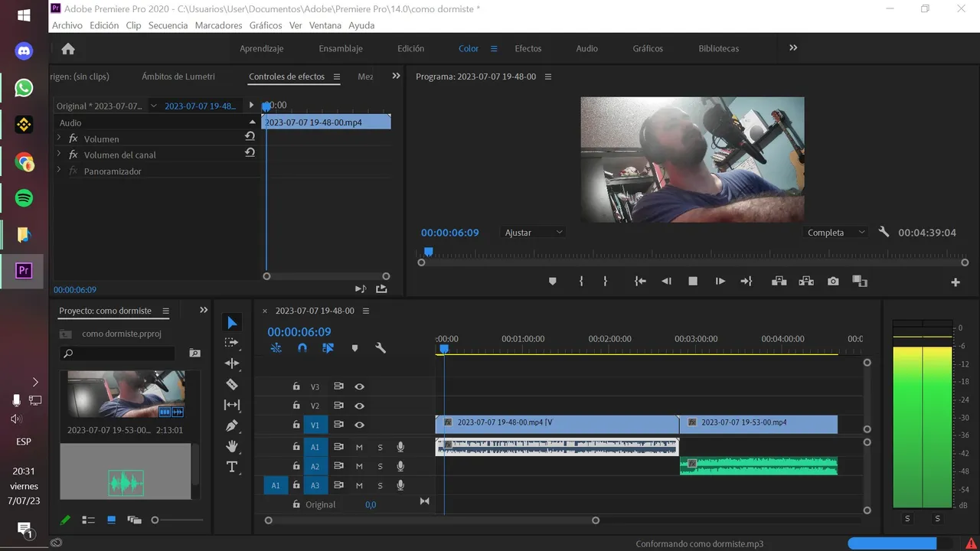Step forward one frame
The height and width of the screenshot is (551, 980).
[720, 282]
